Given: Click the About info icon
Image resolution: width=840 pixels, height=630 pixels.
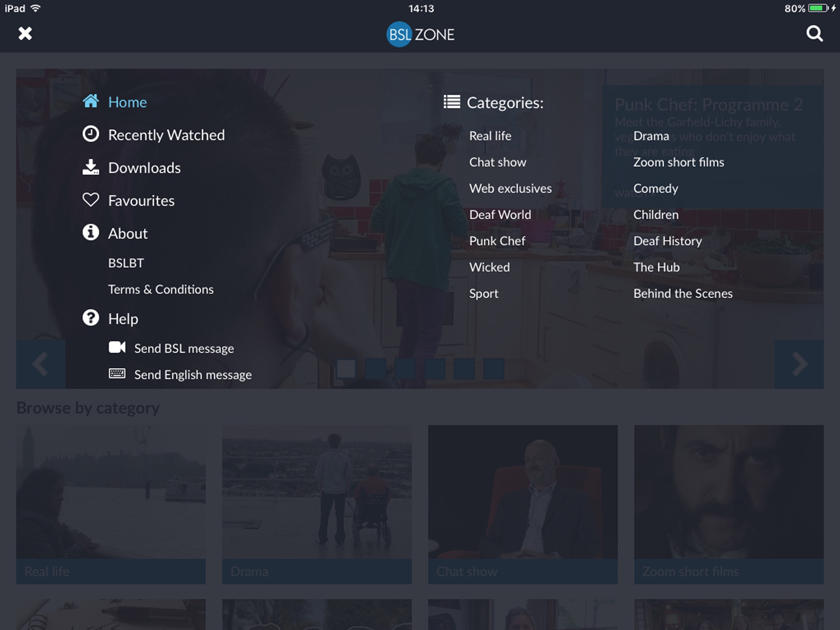Looking at the screenshot, I should 91,232.
